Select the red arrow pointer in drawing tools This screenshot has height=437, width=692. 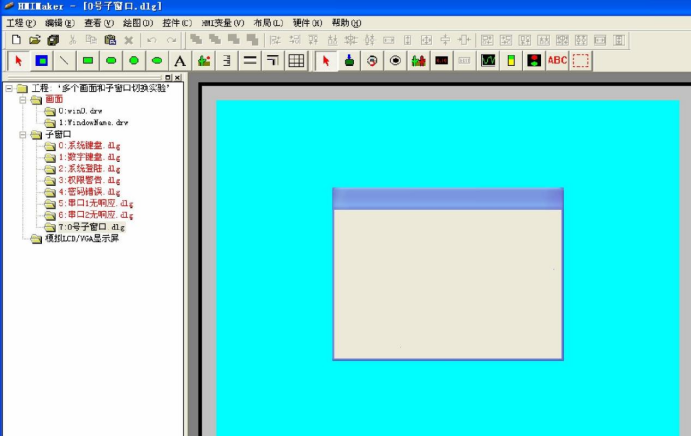(x=19, y=60)
